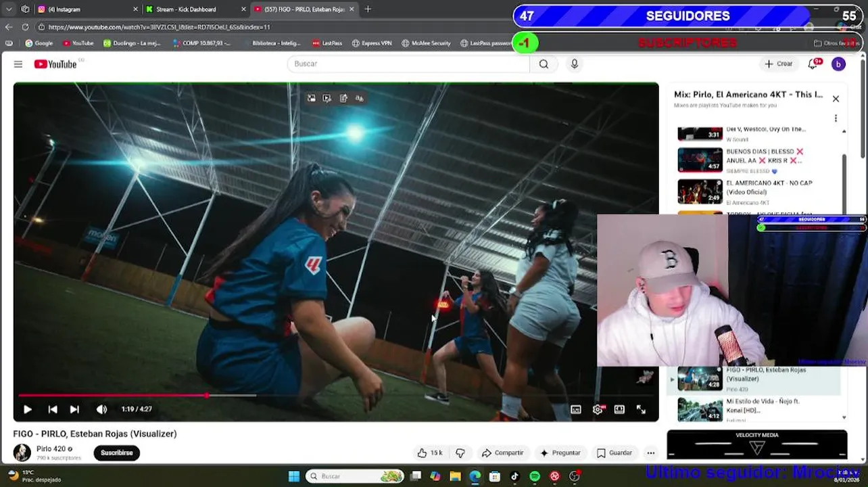Play Mi Estilo de Vida - Ñejo item
The width and height of the screenshot is (868, 487).
(x=755, y=409)
